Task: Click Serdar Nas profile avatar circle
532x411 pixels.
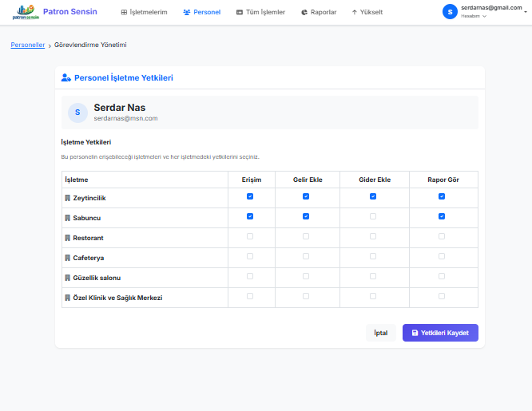Action: click(x=77, y=113)
